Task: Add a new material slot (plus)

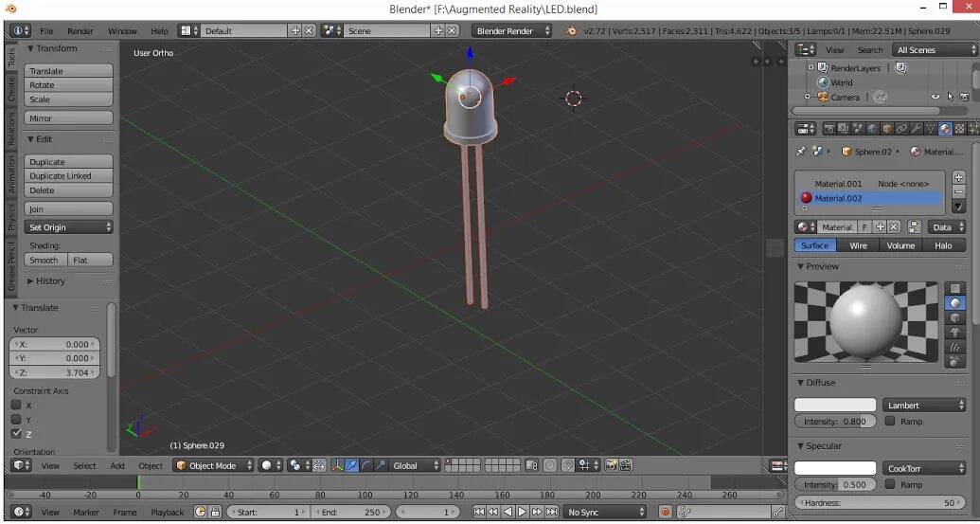Action: [958, 177]
